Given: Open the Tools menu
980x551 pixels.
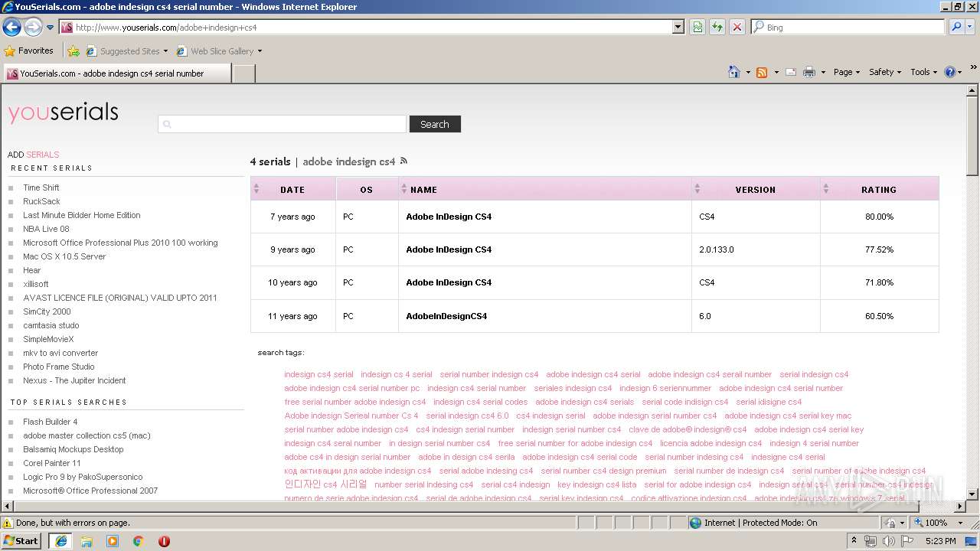Looking at the screenshot, I should [x=923, y=72].
